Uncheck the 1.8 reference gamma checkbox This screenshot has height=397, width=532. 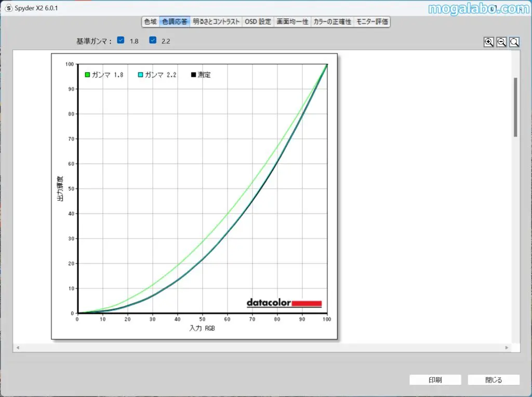tap(121, 40)
